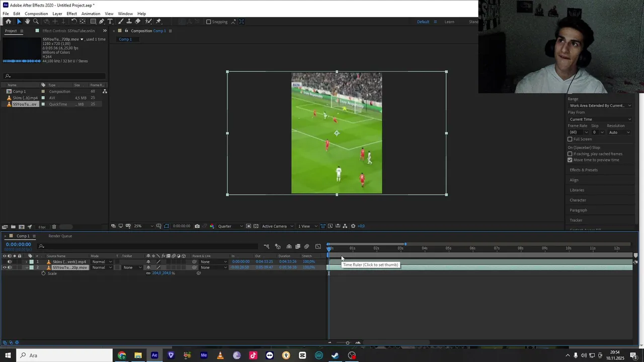
Task: Open the Graph Editor in the timeline
Action: (318, 246)
